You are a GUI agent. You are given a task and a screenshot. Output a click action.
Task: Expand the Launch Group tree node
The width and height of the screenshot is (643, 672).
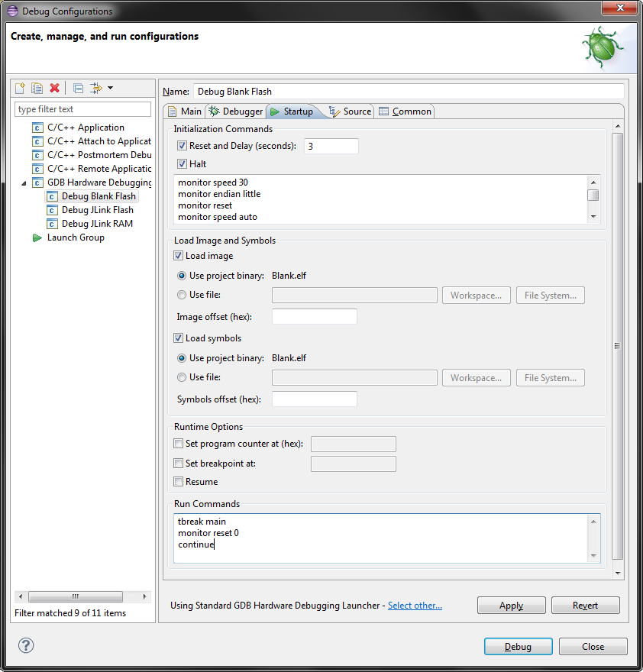point(27,237)
